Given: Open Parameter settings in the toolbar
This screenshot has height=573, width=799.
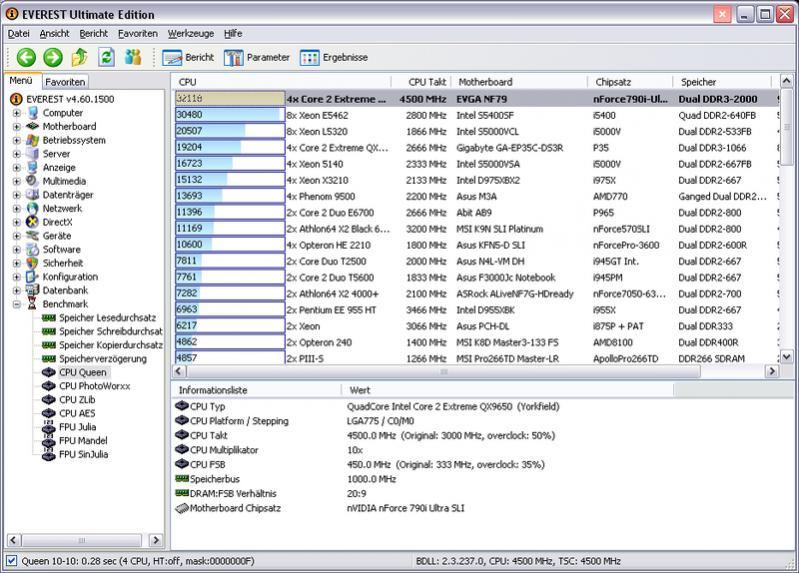Looking at the screenshot, I should click(x=256, y=58).
